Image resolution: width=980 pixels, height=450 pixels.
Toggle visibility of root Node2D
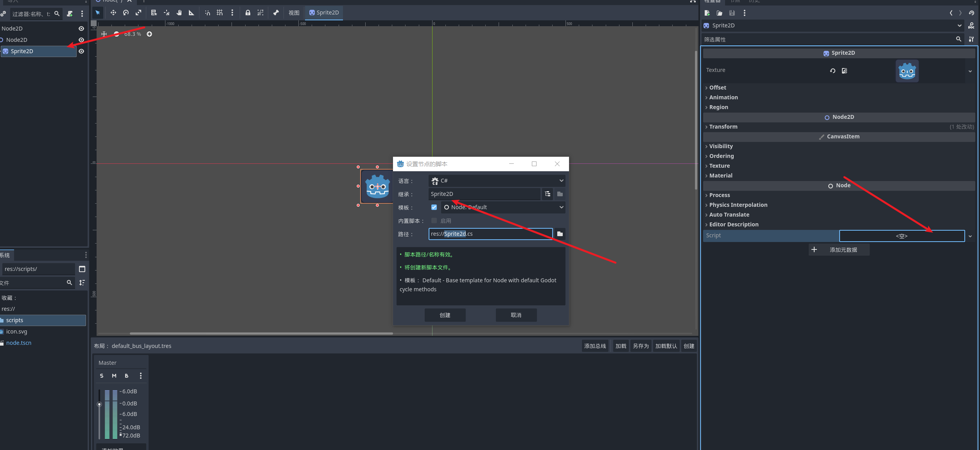pos(81,29)
